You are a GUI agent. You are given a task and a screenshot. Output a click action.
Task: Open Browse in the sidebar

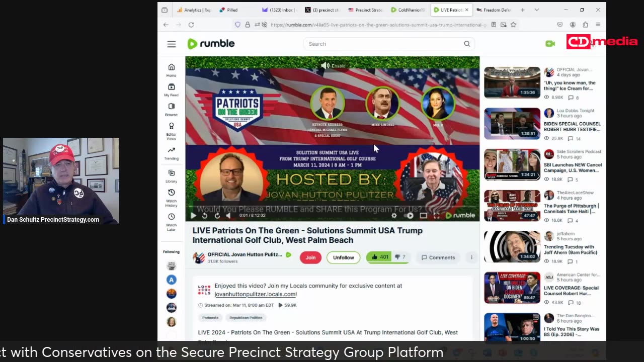(172, 110)
